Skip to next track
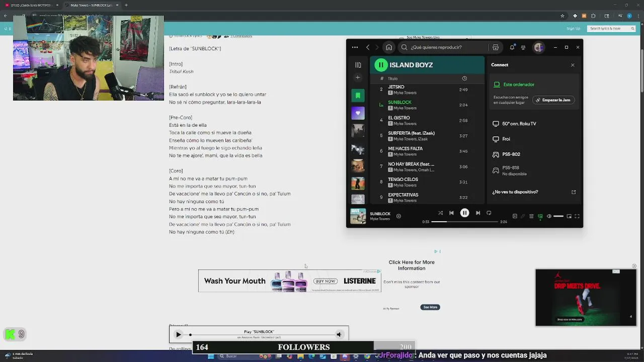The width and height of the screenshot is (644, 362). pyautogui.click(x=478, y=213)
